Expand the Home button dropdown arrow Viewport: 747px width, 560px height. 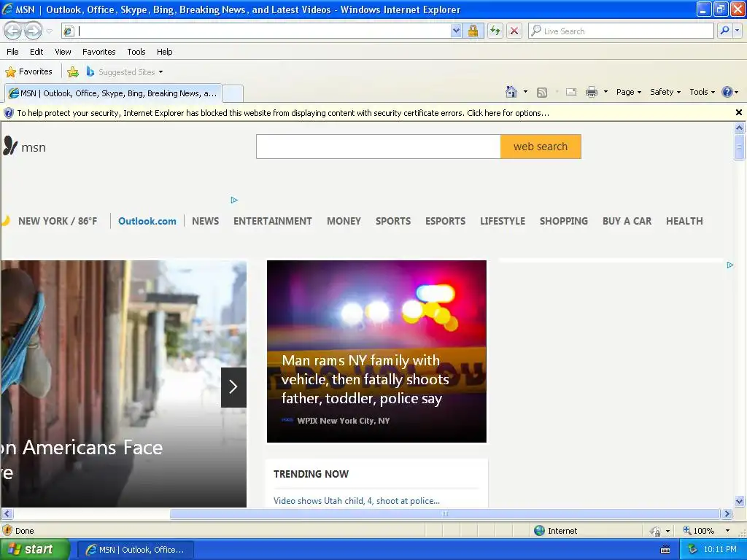(x=525, y=92)
